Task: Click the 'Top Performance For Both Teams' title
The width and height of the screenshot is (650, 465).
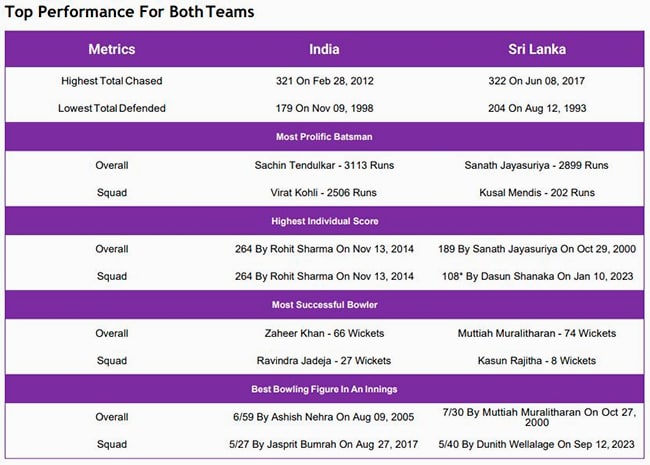Action: coord(130,12)
